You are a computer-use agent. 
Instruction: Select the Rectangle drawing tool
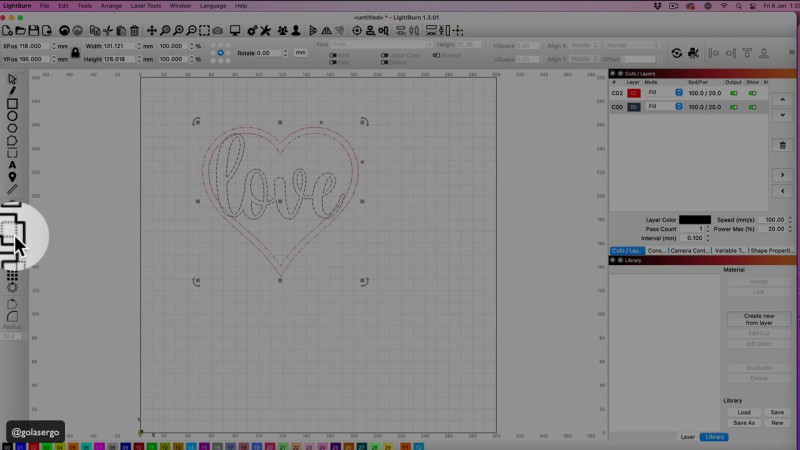tap(12, 103)
